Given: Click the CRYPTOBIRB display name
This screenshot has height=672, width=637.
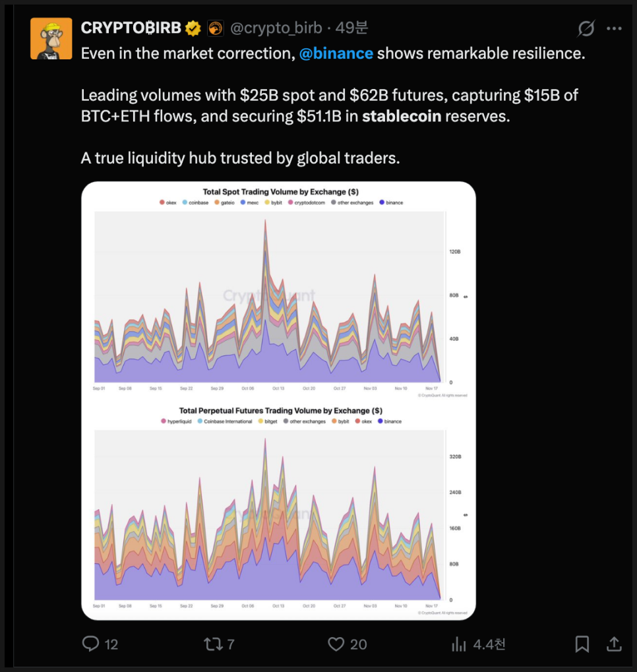Looking at the screenshot, I should tap(131, 28).
